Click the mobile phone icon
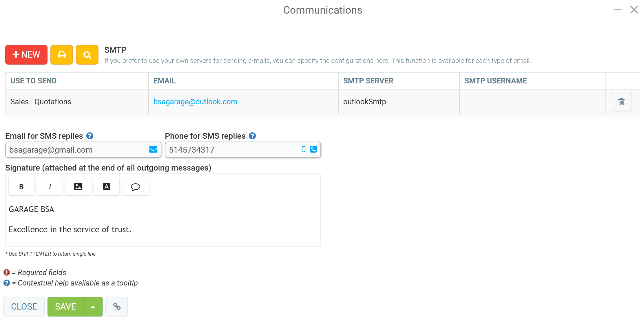The image size is (644, 322). point(304,149)
